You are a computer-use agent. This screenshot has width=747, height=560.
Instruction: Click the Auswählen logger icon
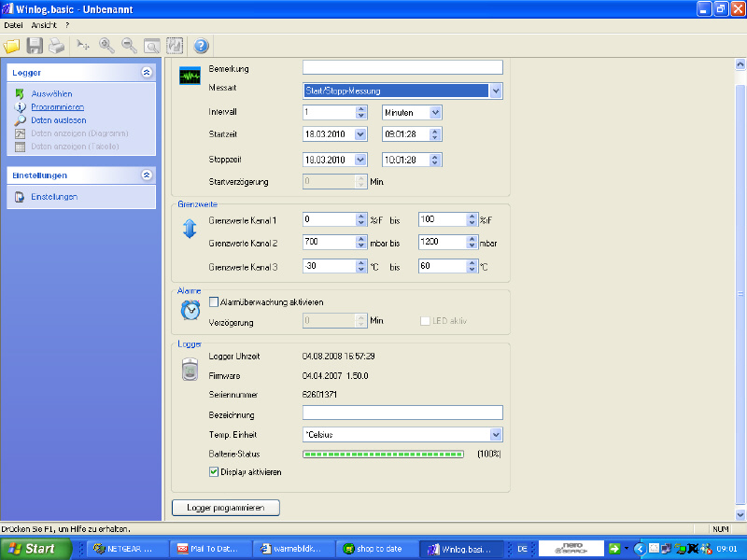20,94
